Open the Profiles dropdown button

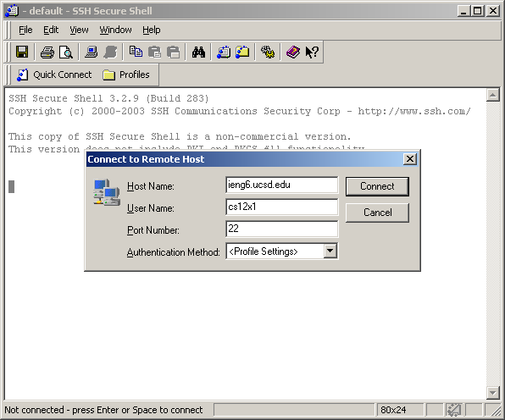[126, 75]
